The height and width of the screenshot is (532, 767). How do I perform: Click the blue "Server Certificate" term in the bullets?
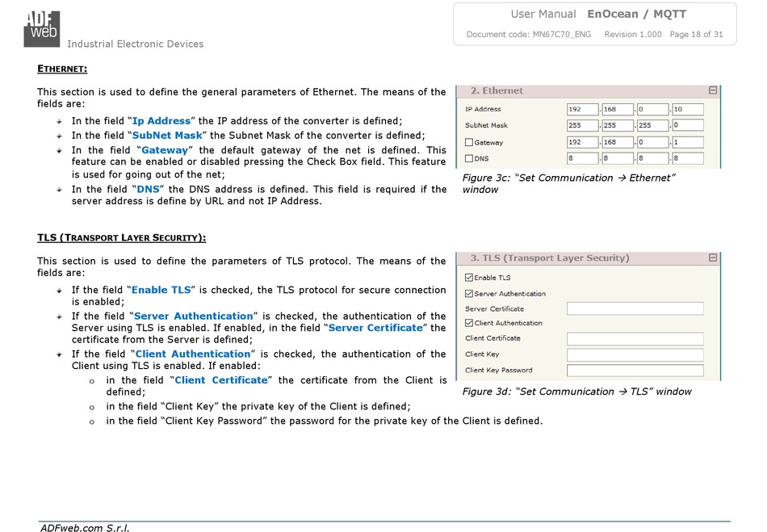[x=375, y=328]
